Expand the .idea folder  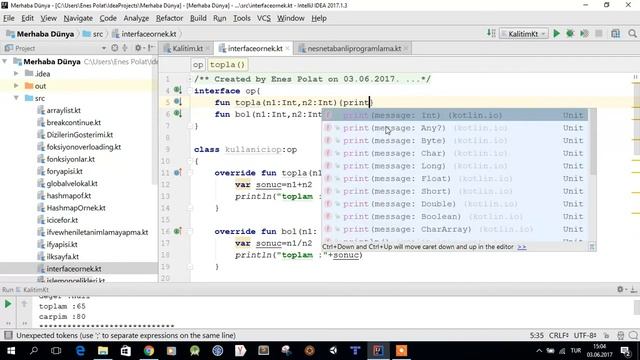click(x=16, y=74)
